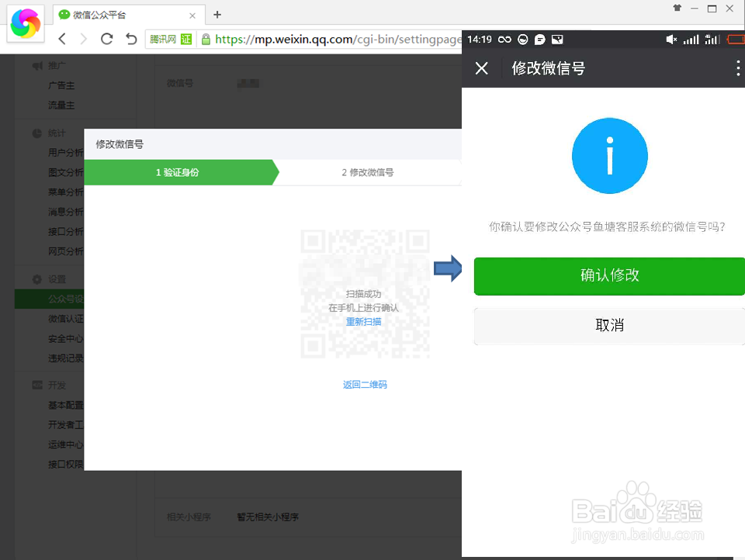Screen dimensions: 745x560
Task: Click the 设置 gear icon in sidebar
Action: click(37, 278)
